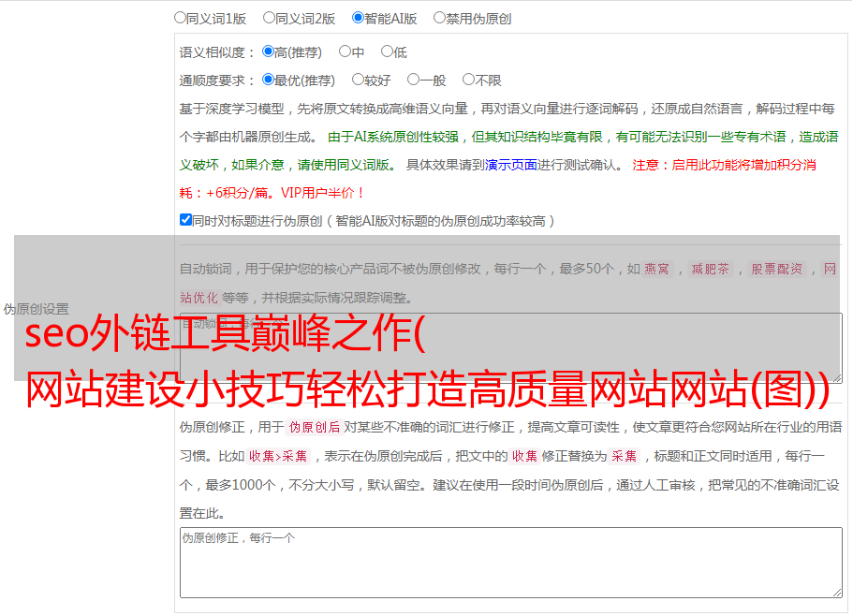
Task: Toggle 同时对标题进行伪原创 checkbox
Action: click(x=185, y=220)
